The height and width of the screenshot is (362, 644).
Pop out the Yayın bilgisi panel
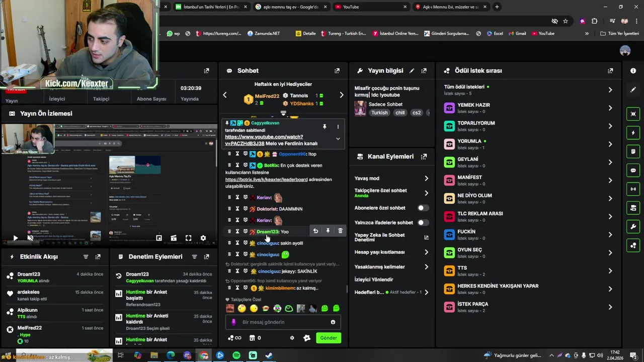[x=424, y=71]
